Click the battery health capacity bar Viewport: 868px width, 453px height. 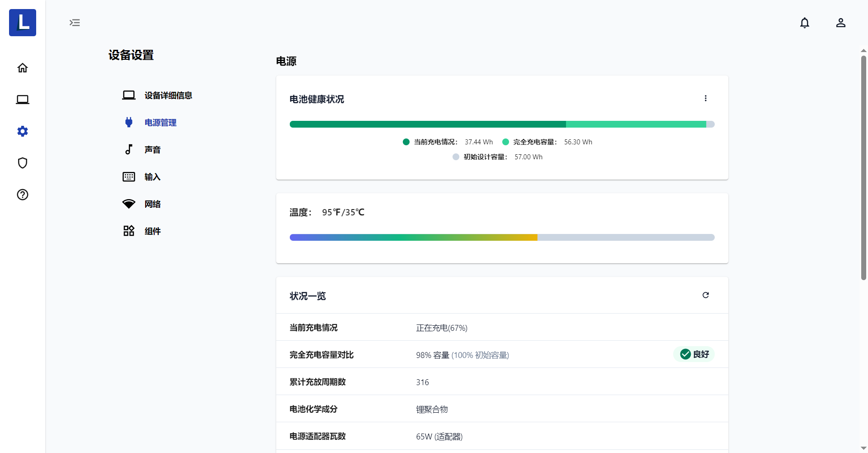point(502,124)
